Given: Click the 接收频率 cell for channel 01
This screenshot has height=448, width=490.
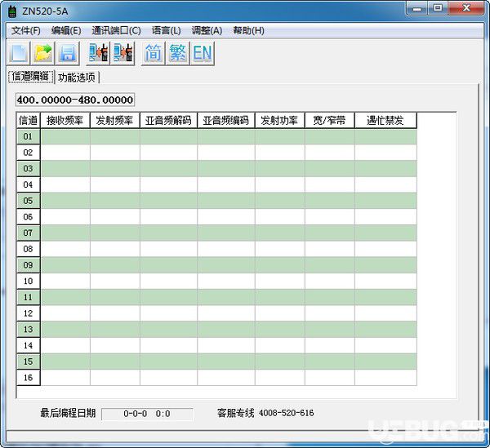Looking at the screenshot, I should (65, 136).
